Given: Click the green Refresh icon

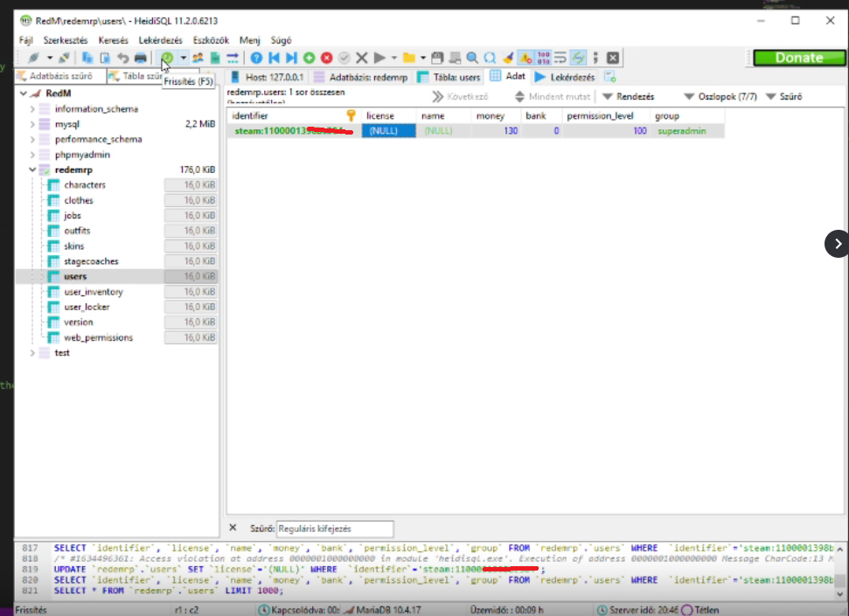Looking at the screenshot, I should tap(167, 58).
